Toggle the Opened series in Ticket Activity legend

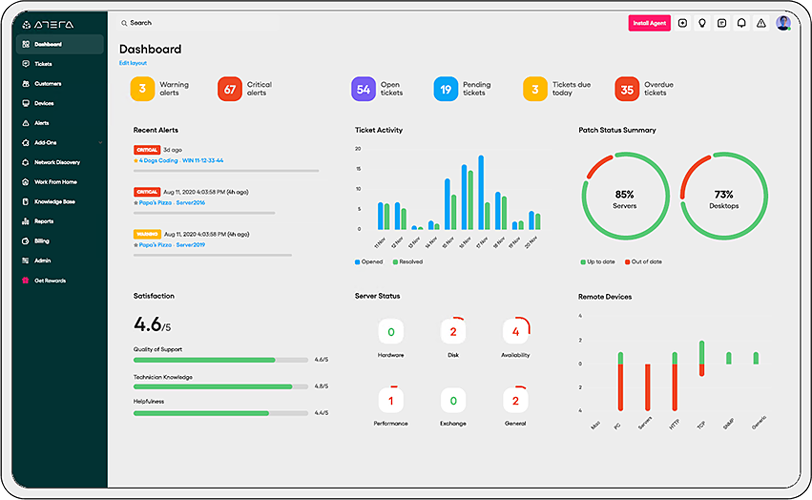tap(371, 261)
